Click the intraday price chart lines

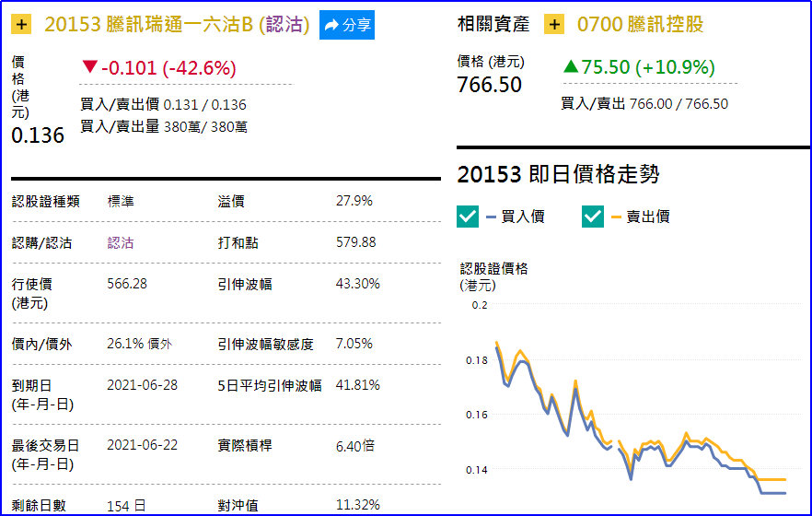coord(641,417)
